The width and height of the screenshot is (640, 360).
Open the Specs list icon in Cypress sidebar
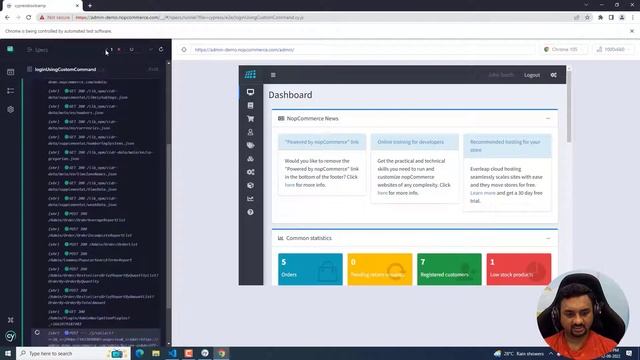coord(11,72)
